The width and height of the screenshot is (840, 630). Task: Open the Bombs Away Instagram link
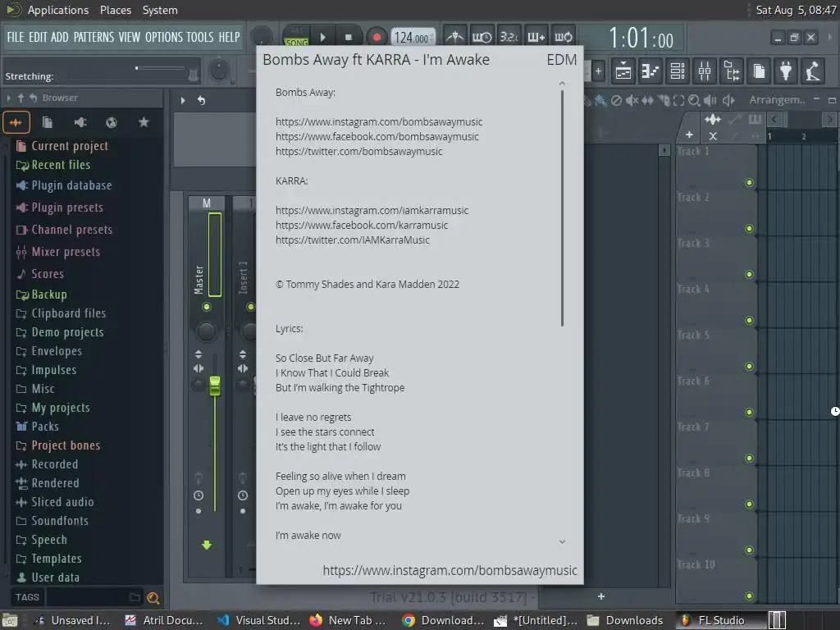pos(379,122)
